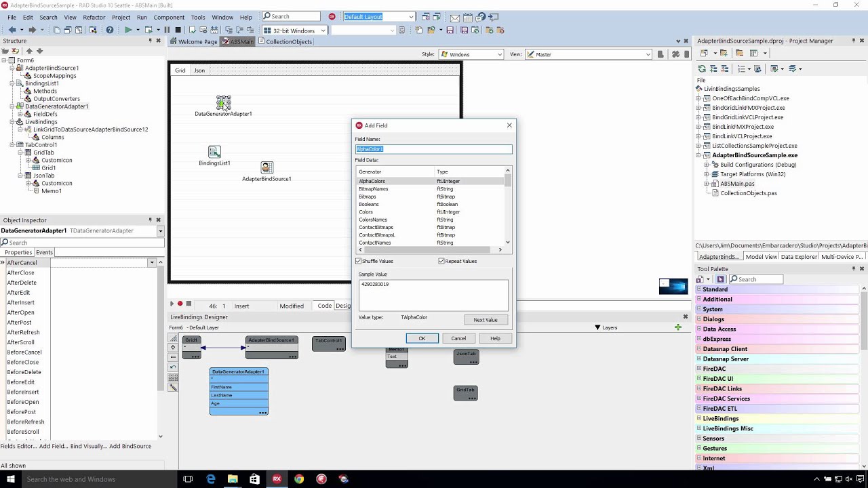Click the back navigation arrow icon
This screenshot has width=868, height=488.
[12, 30]
